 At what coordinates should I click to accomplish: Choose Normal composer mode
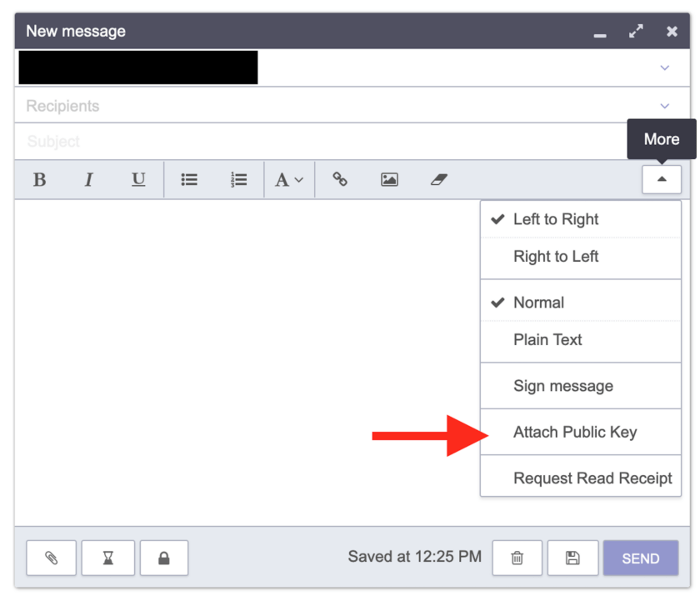point(580,303)
